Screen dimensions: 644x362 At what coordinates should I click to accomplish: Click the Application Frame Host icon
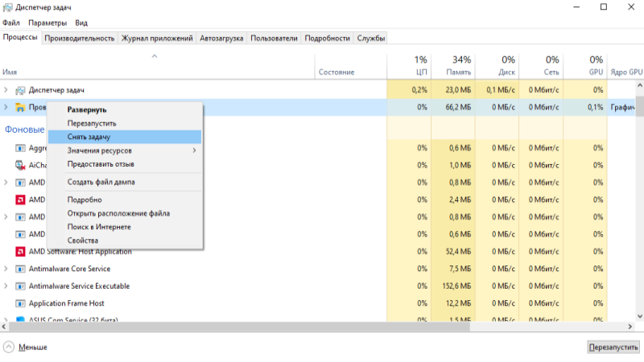20,303
